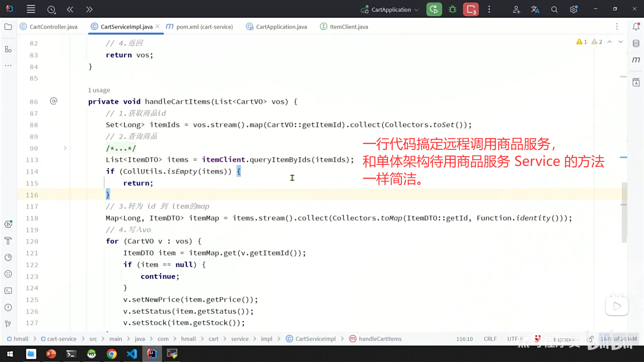
Task: Open the Structure tool window icon
Action: (x=8, y=50)
